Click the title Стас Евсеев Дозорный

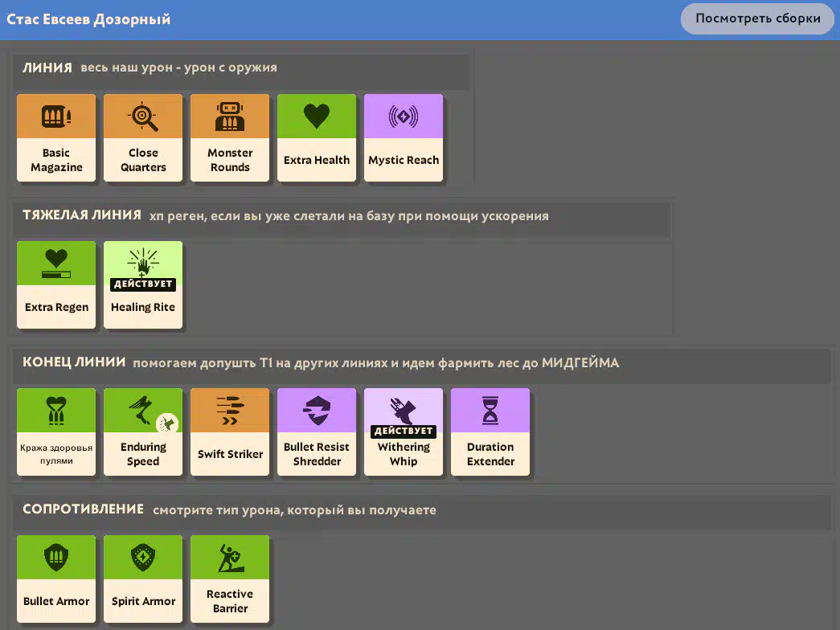88,19
